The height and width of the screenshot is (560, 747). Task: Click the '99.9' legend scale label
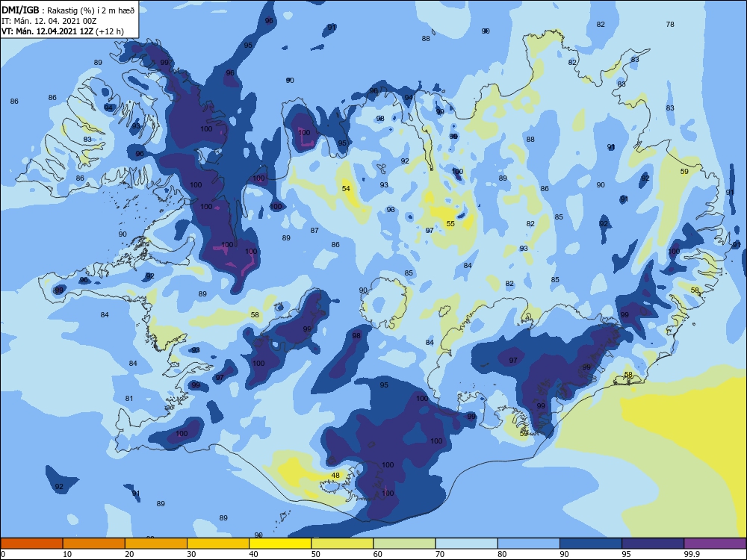pyautogui.click(x=691, y=554)
